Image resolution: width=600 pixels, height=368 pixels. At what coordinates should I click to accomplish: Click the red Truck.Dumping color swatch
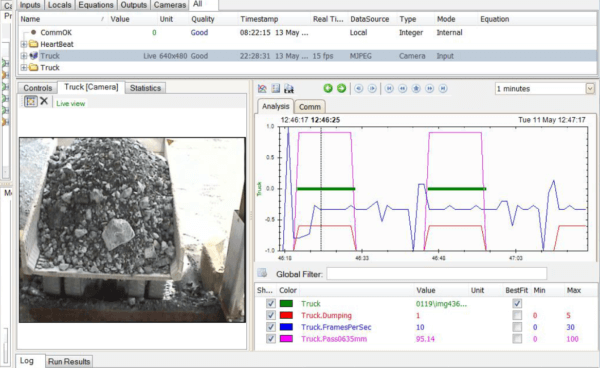tap(286, 315)
